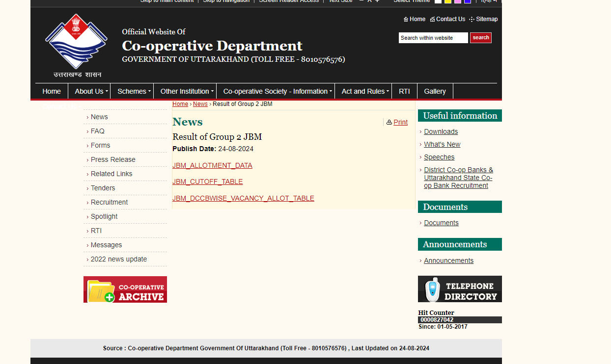611x364 pixels.
Task: Expand the About Us dropdown menu
Action: pyautogui.click(x=89, y=91)
